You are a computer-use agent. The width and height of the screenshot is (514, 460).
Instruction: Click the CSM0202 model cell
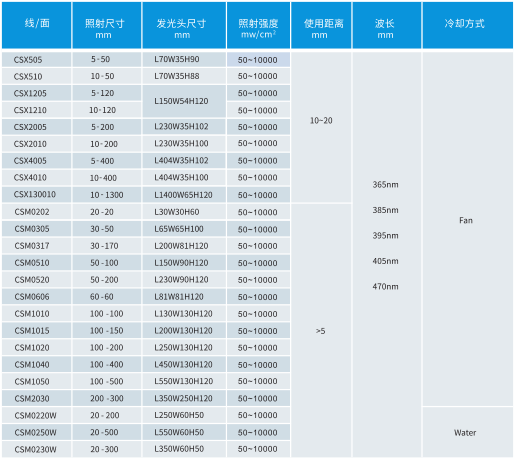[36, 212]
